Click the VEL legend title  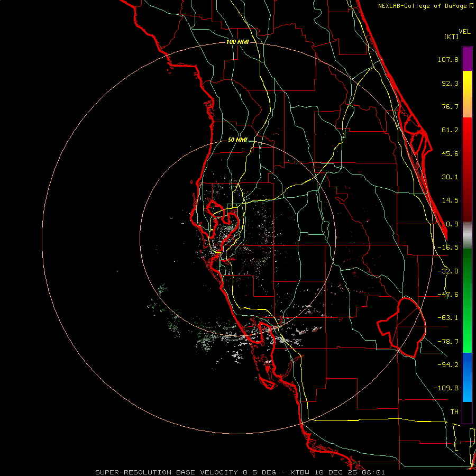coord(464,32)
